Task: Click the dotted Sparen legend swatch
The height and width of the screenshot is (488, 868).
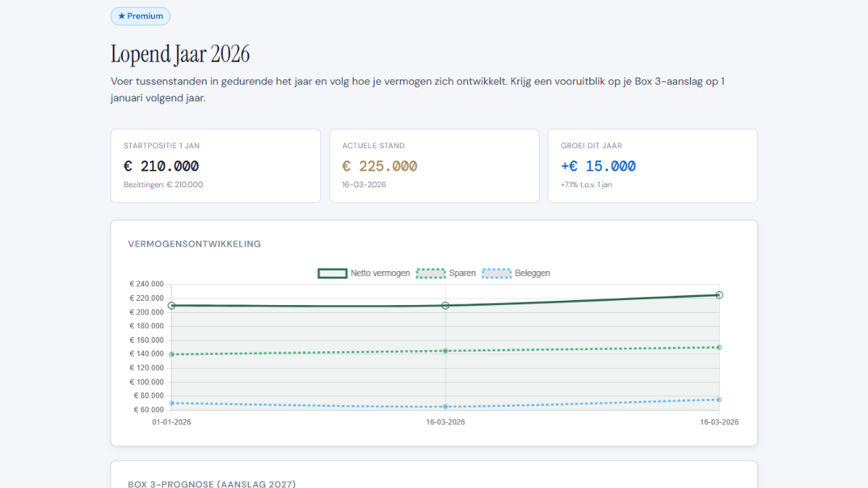Action: pos(430,273)
